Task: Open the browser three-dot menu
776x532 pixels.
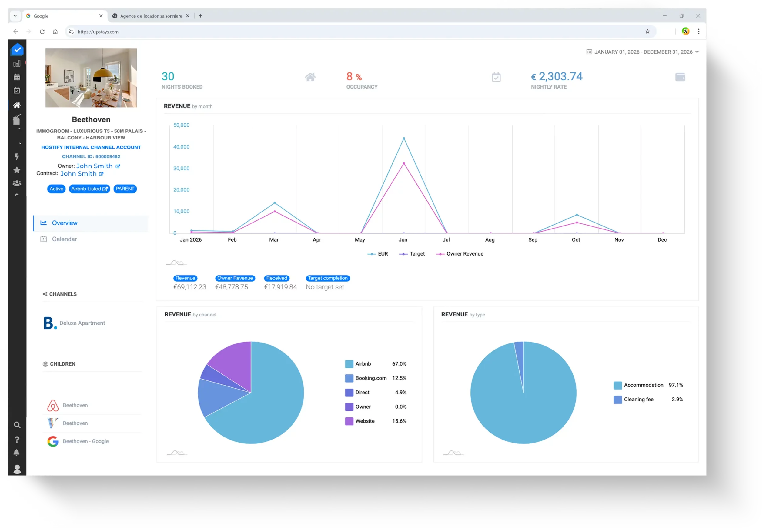Action: [x=698, y=32]
